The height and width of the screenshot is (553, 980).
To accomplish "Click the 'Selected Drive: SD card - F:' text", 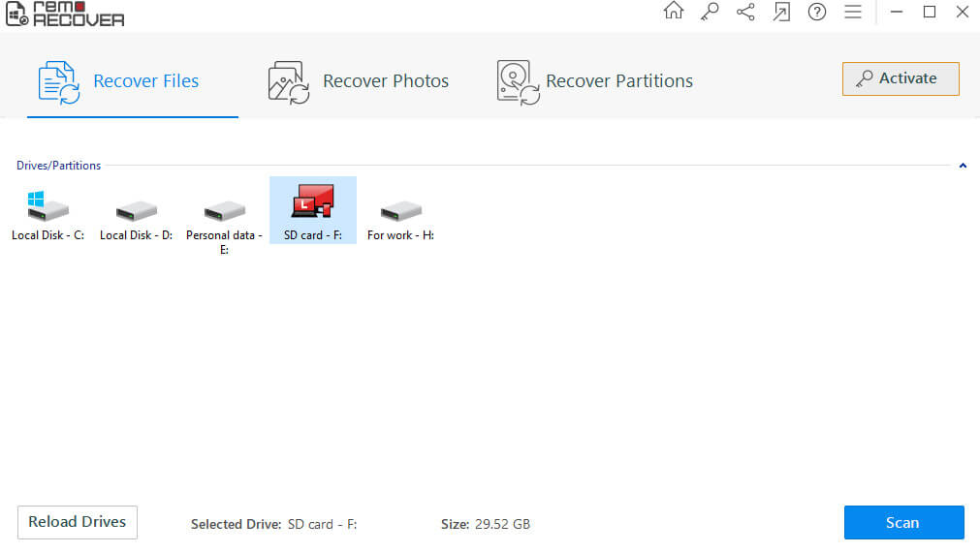I will [x=273, y=524].
